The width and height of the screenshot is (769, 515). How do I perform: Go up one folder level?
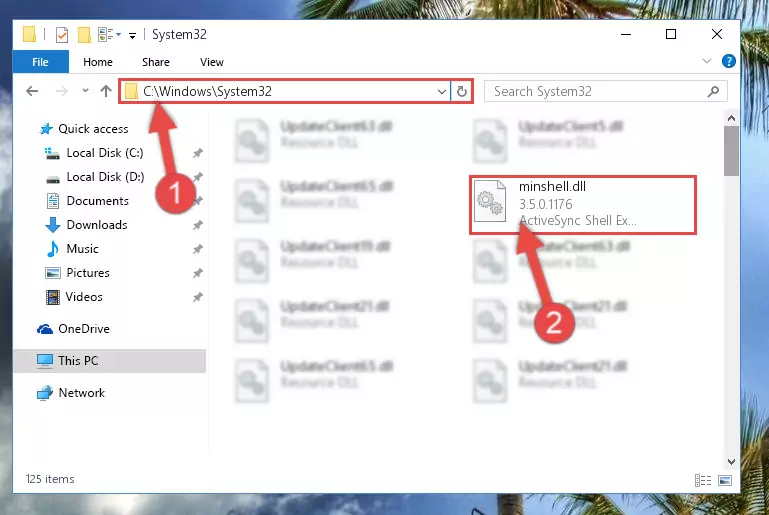106,91
